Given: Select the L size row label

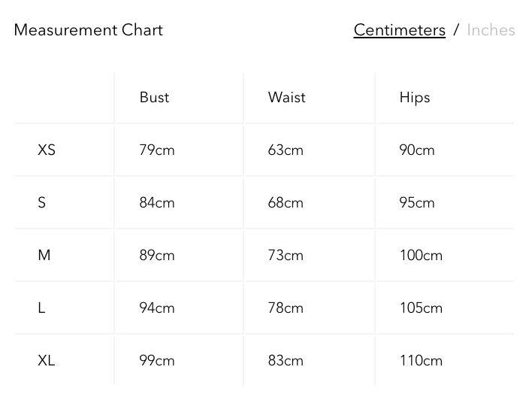Looking at the screenshot, I should point(41,308).
